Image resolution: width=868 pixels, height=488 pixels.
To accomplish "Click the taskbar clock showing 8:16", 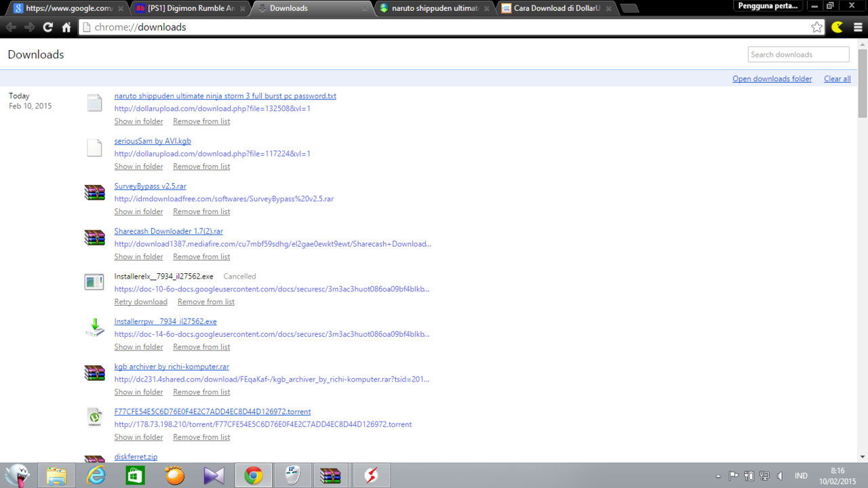I will [x=838, y=476].
